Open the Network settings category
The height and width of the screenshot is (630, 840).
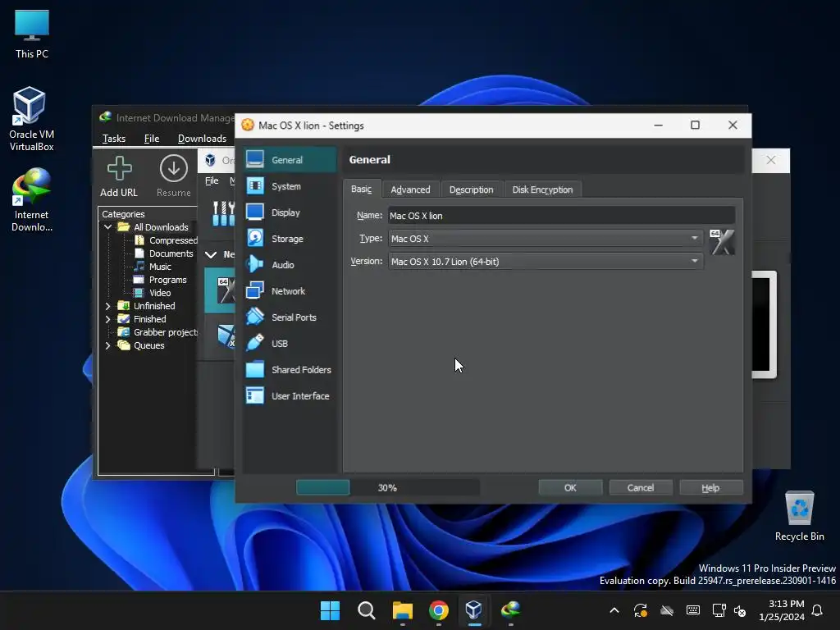pyautogui.click(x=290, y=291)
